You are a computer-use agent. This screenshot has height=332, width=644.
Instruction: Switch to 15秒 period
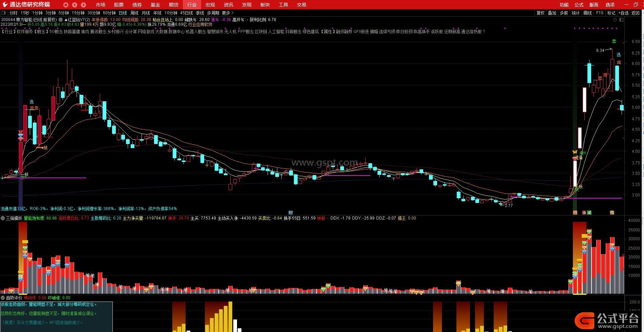click(25, 13)
